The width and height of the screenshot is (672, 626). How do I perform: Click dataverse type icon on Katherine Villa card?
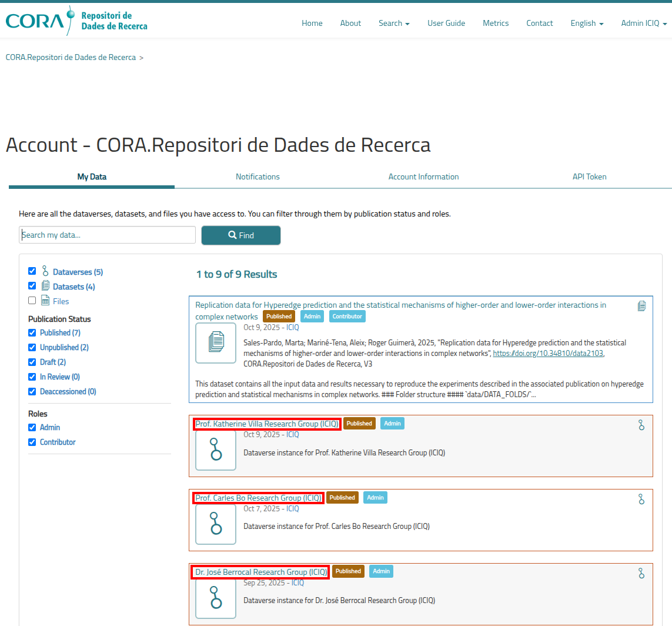[x=641, y=425]
